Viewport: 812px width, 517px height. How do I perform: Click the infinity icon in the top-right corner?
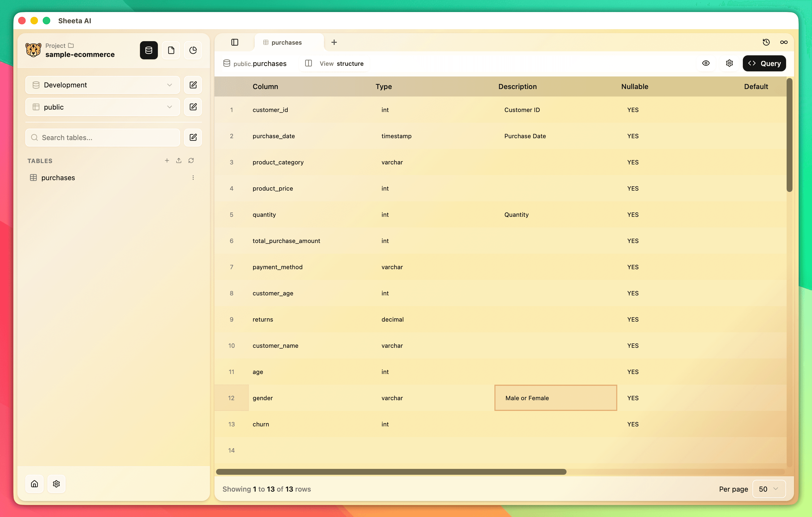point(784,42)
